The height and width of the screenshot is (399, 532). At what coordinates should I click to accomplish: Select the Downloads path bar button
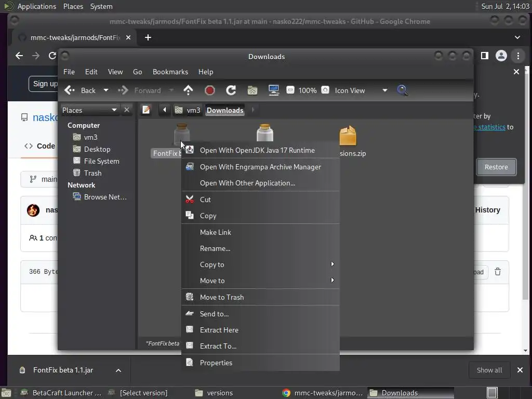(225, 110)
